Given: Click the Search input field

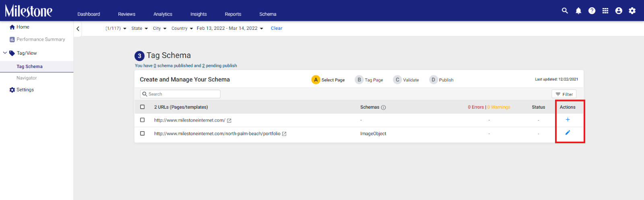Looking at the screenshot, I should coord(180,94).
